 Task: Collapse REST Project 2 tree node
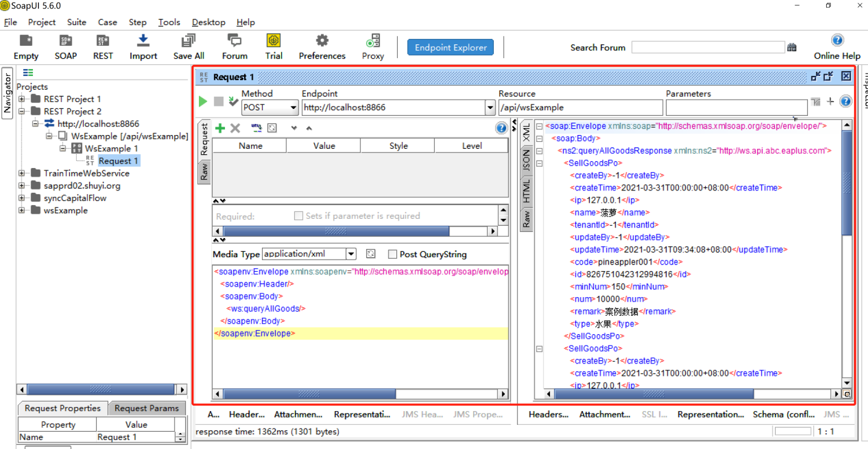(22, 111)
